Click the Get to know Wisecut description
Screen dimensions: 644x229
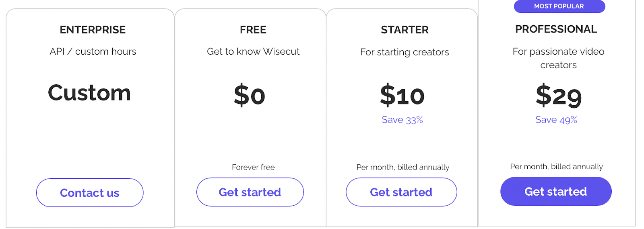253,51
